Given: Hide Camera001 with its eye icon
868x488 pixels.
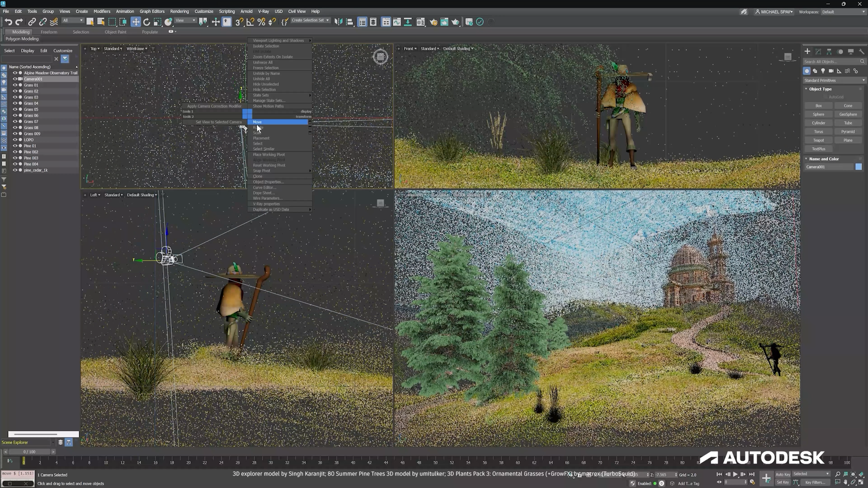Looking at the screenshot, I should [14, 79].
